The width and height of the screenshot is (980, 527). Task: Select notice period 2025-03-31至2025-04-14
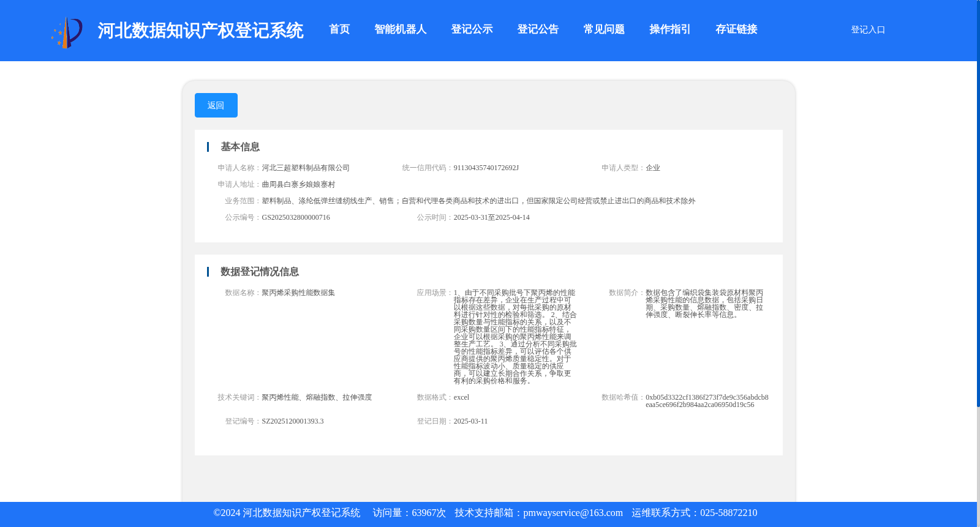click(492, 217)
